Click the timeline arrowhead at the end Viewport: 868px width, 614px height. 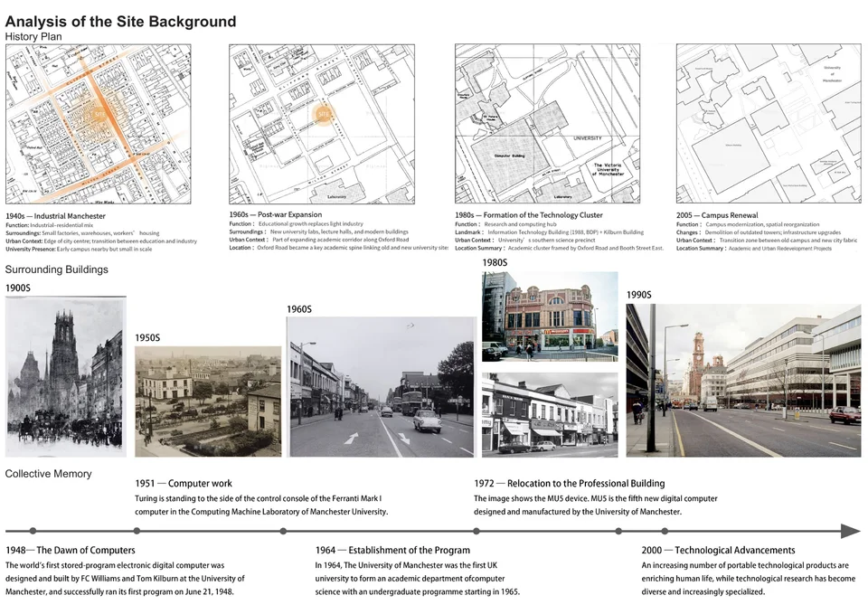(x=851, y=531)
